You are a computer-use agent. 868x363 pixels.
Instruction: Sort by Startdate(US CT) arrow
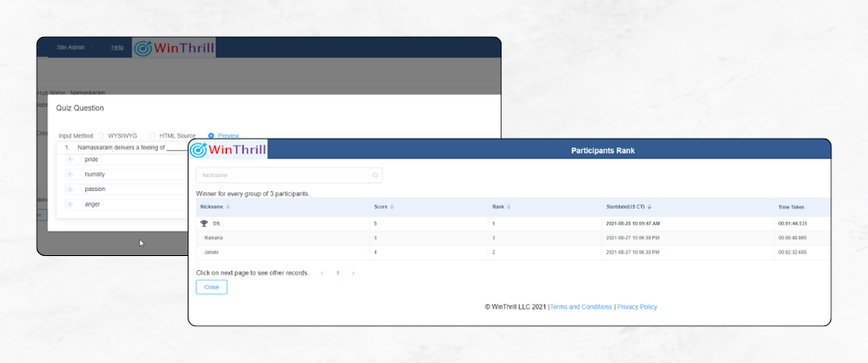tap(649, 207)
